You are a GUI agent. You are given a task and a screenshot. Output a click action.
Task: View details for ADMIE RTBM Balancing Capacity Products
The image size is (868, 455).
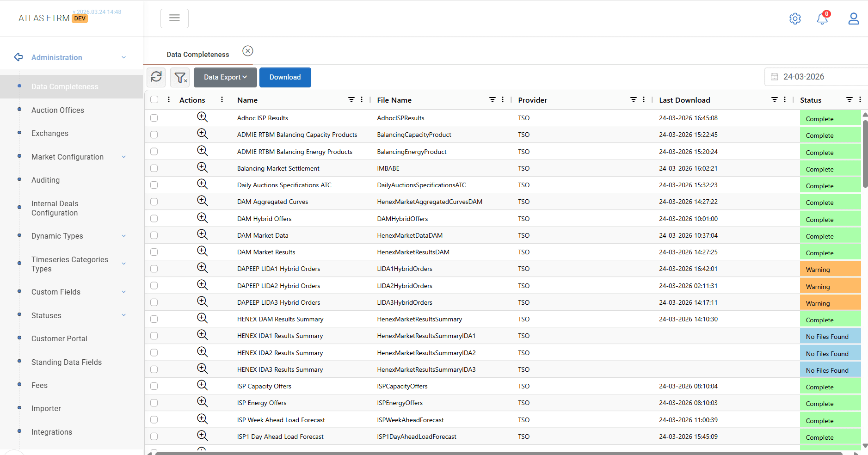[203, 134]
